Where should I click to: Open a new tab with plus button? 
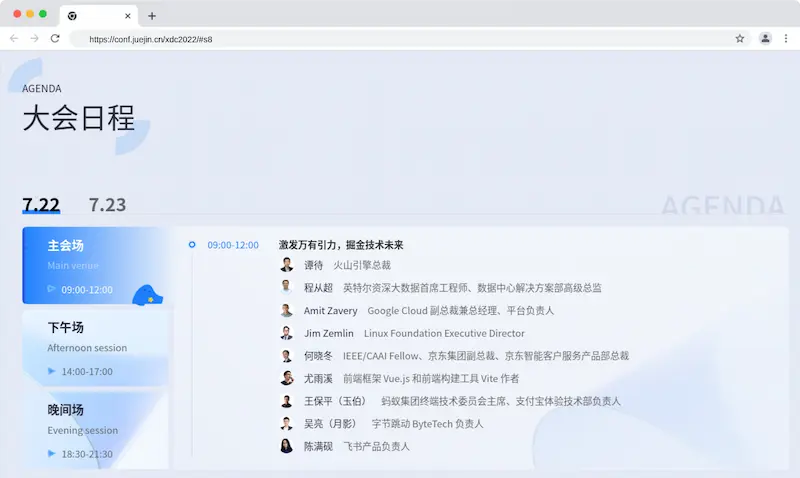152,16
